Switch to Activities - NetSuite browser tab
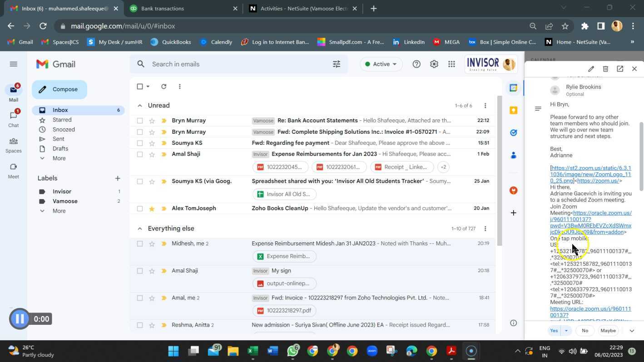The width and height of the screenshot is (644, 362). (x=303, y=9)
